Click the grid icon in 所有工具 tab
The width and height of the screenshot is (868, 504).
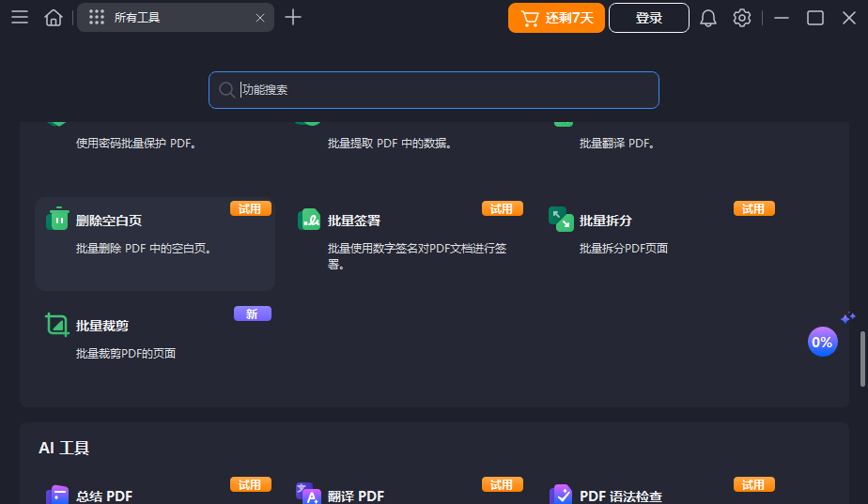tap(97, 17)
